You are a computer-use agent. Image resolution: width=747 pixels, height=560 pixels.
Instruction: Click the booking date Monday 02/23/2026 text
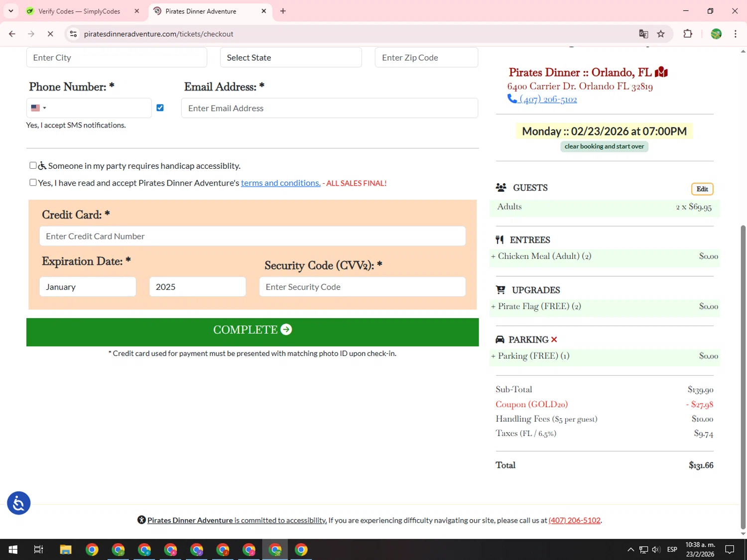(x=604, y=131)
